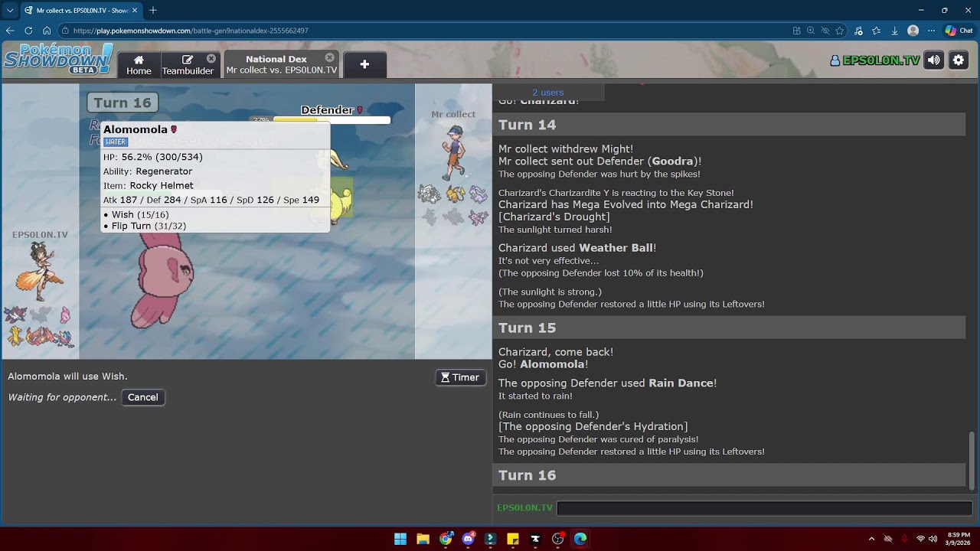The width and height of the screenshot is (980, 551).
Task: Click the Turn 14 log header
Action: pyautogui.click(x=729, y=125)
